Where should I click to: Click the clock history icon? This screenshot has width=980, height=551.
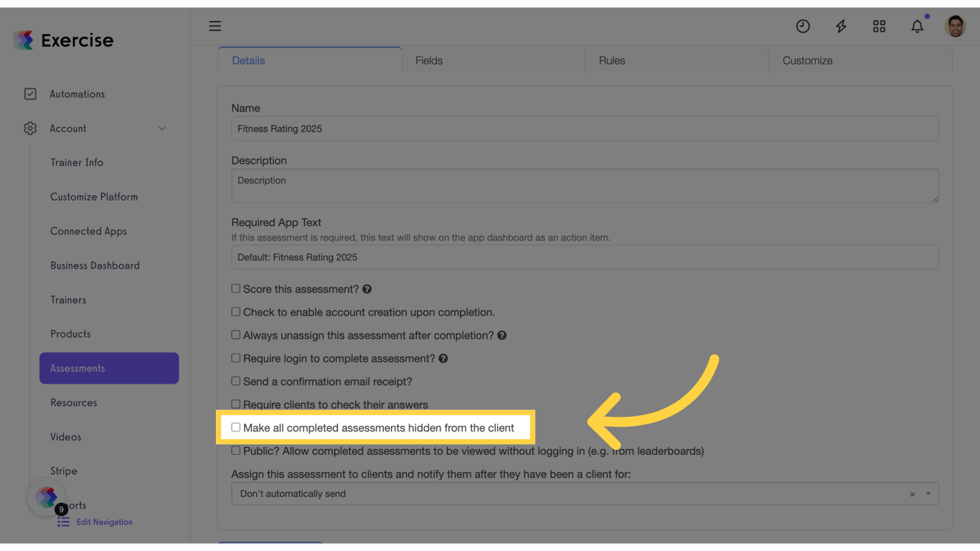click(803, 26)
